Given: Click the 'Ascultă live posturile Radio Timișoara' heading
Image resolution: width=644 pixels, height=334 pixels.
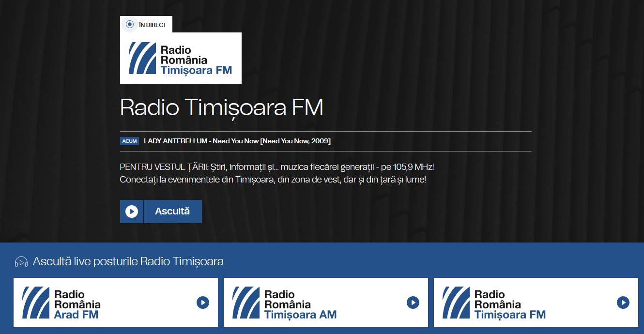Looking at the screenshot, I should pyautogui.click(x=128, y=262).
